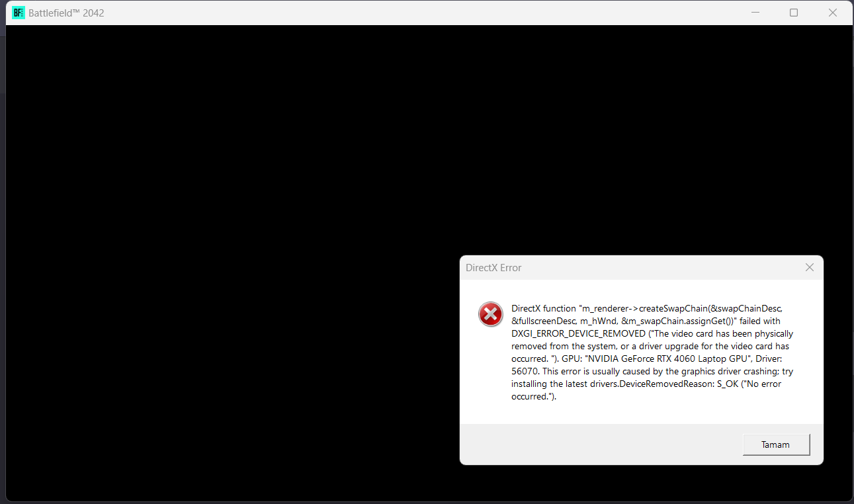The image size is (854, 504).
Task: Close the DirectX Error dialog
Action: click(810, 267)
